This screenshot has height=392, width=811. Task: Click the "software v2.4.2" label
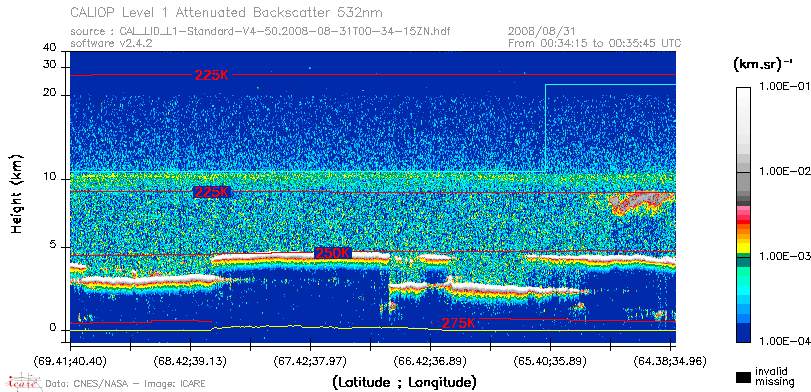111,43
